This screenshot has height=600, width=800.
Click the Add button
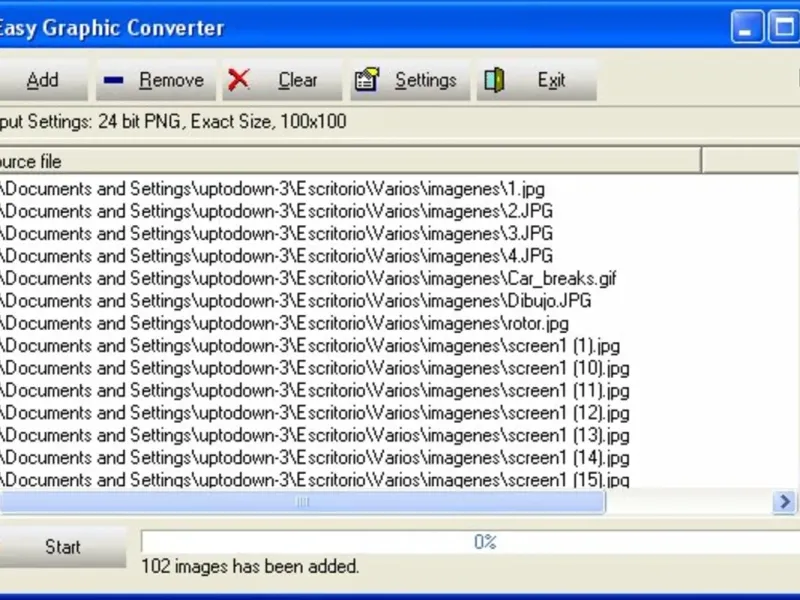click(x=42, y=80)
